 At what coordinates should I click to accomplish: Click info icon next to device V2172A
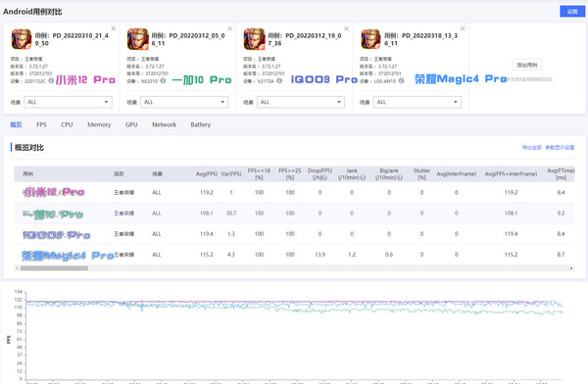click(279, 80)
